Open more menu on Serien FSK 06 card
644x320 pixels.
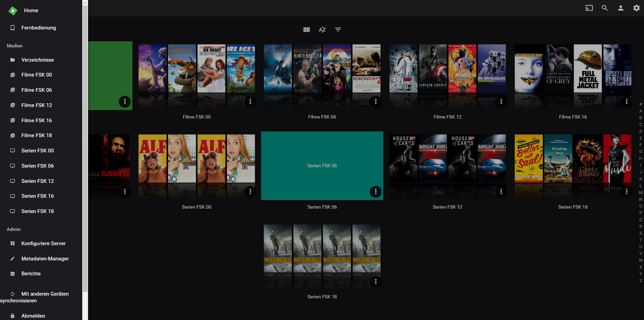tap(375, 192)
